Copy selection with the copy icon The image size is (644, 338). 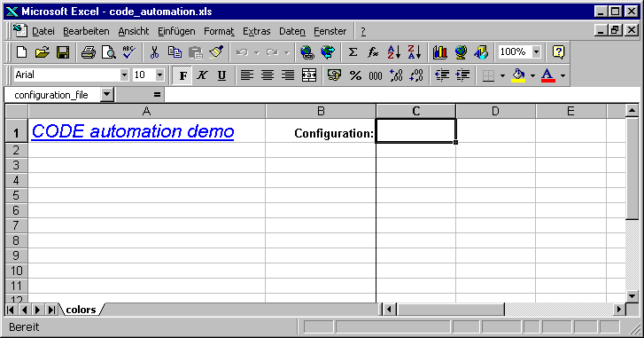coord(175,52)
